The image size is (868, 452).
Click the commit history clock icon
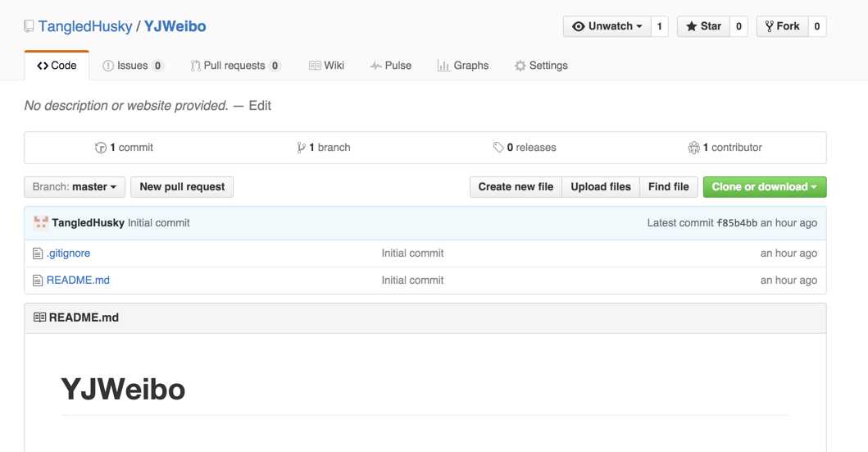click(101, 148)
